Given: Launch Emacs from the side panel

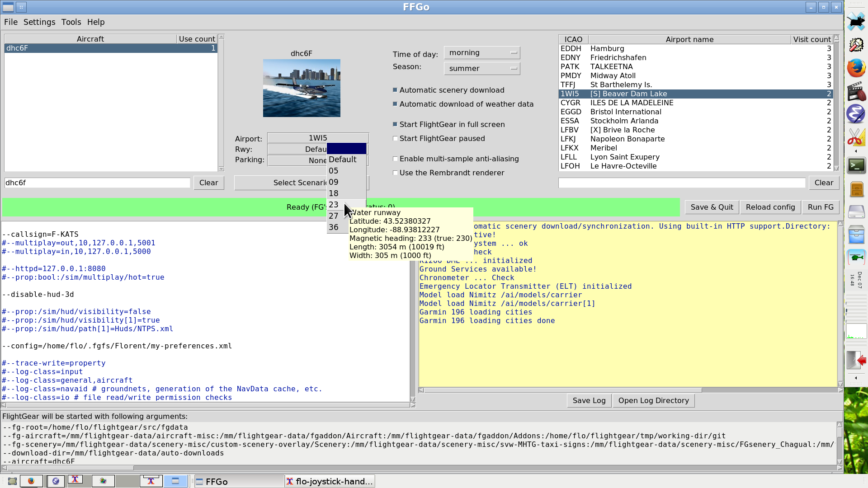Looking at the screenshot, I should coord(856,114).
